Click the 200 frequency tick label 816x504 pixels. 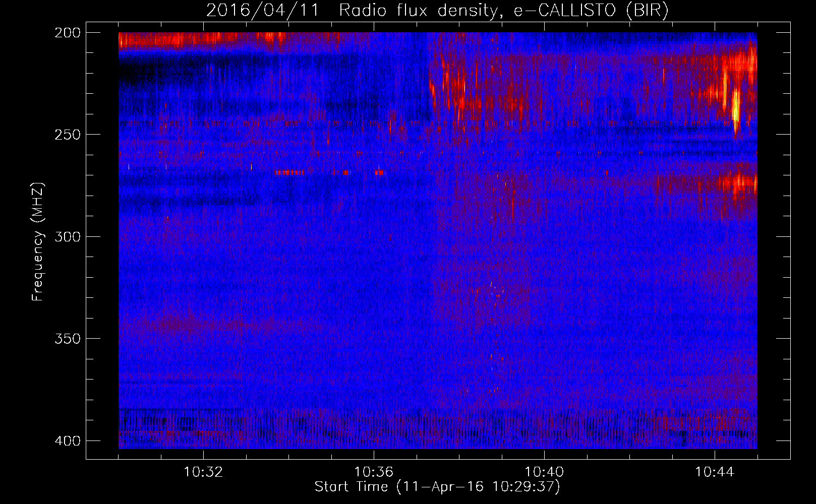pyautogui.click(x=67, y=32)
